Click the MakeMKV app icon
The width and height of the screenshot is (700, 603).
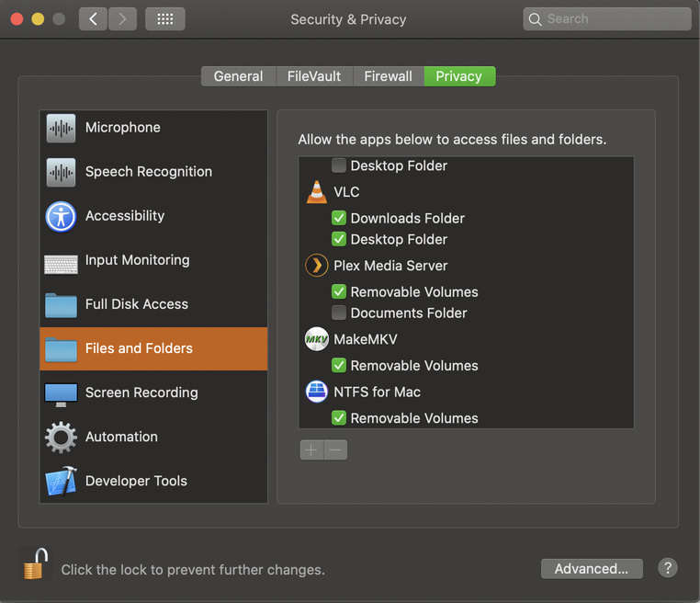click(x=317, y=339)
